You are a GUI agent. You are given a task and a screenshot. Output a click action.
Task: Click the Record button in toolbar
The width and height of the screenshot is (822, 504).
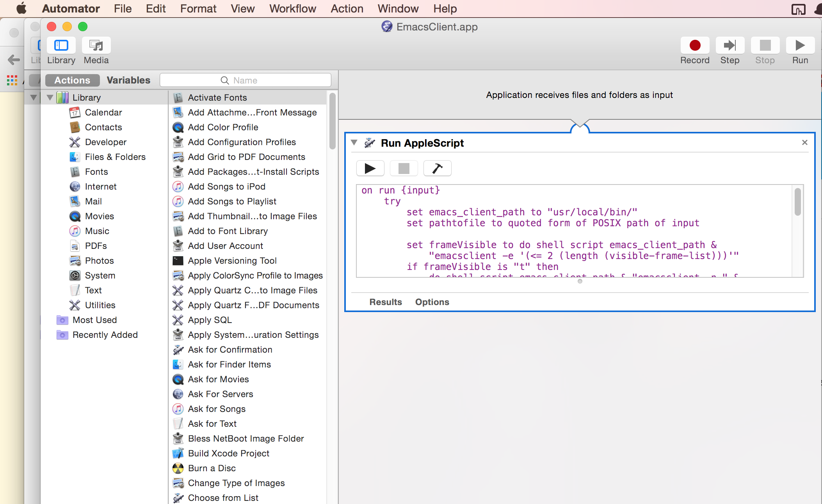pyautogui.click(x=694, y=46)
